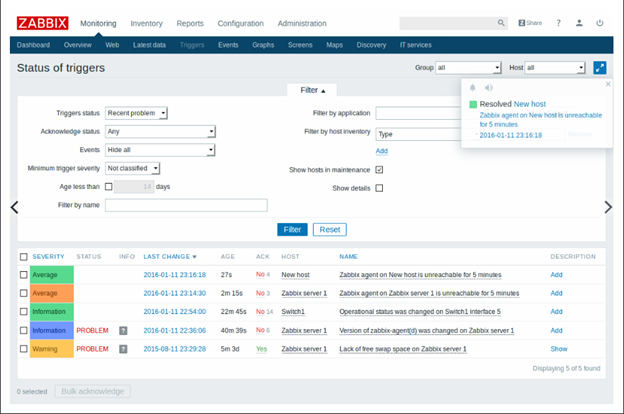The image size is (624, 414).
Task: Click the Yes acknowledge link
Action: pyautogui.click(x=261, y=349)
